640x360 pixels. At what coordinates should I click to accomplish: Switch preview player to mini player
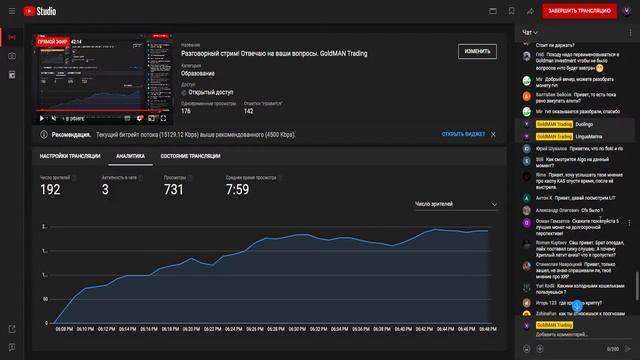(151, 118)
